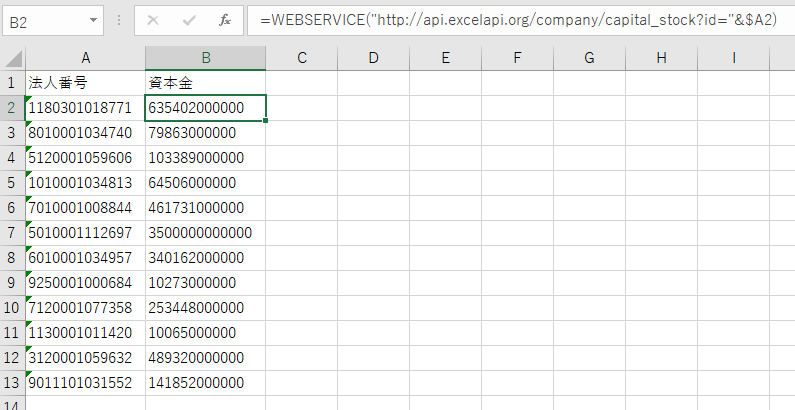Viewport: 795px width, 410px height.
Task: Click the Cancel X icon in formula bar
Action: coord(153,20)
